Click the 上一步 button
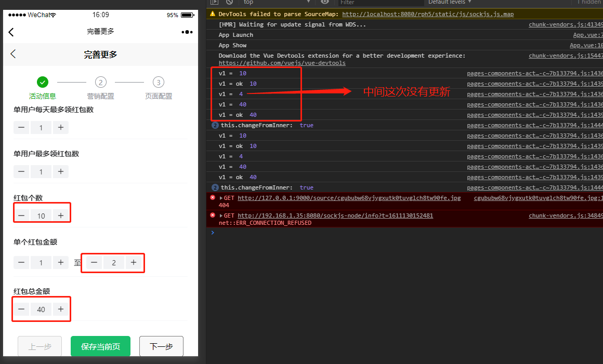603x364 pixels. [x=40, y=346]
